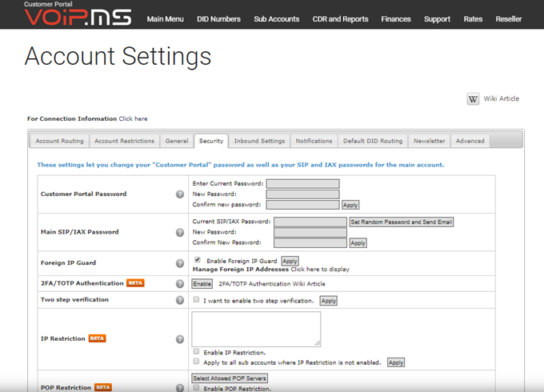Check 'I want to enable two step verification'
544x392 pixels.
pyautogui.click(x=196, y=299)
